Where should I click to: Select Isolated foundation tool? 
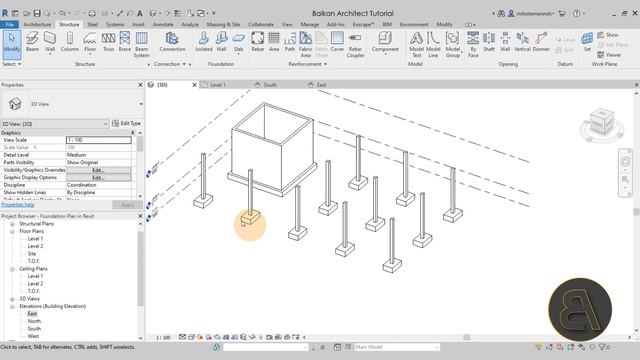[203, 42]
